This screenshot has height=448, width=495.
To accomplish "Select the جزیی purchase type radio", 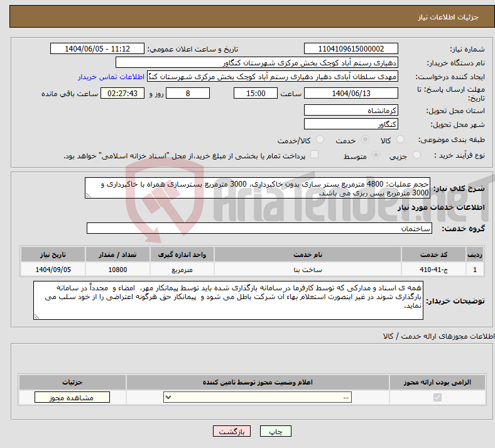I will tap(416, 155).
